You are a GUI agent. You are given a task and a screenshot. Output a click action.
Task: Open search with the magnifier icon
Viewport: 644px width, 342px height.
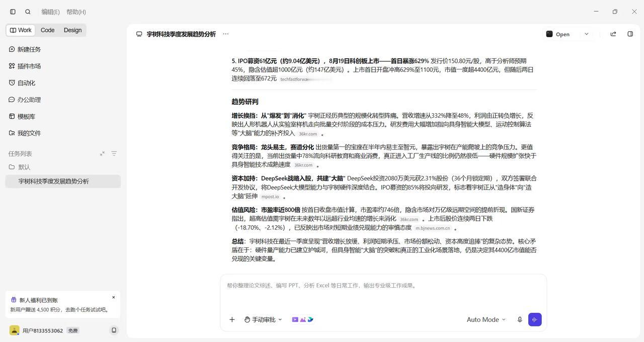click(x=28, y=12)
